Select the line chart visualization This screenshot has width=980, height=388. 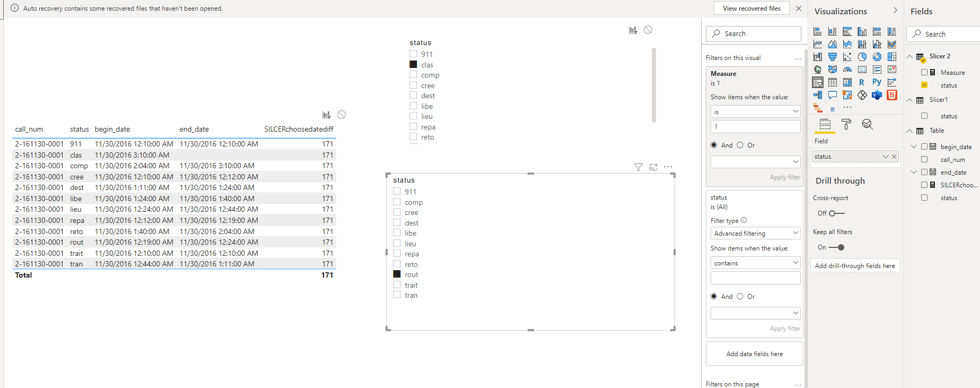point(818,44)
